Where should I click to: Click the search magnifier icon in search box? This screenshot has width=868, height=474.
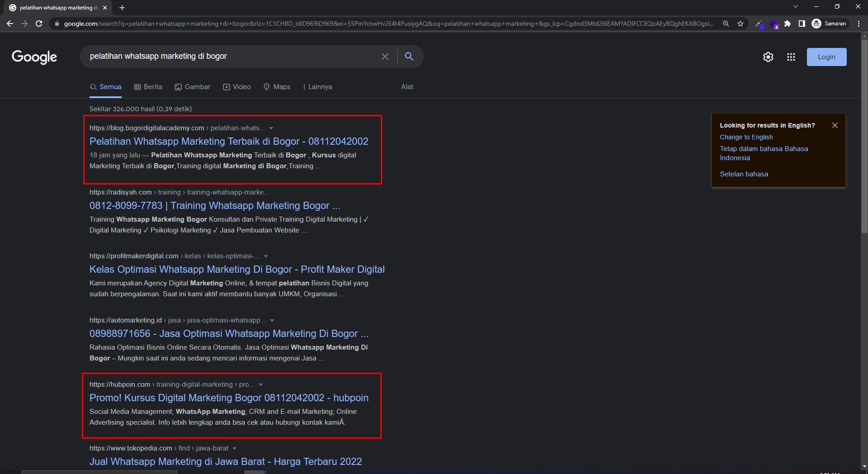[409, 57]
